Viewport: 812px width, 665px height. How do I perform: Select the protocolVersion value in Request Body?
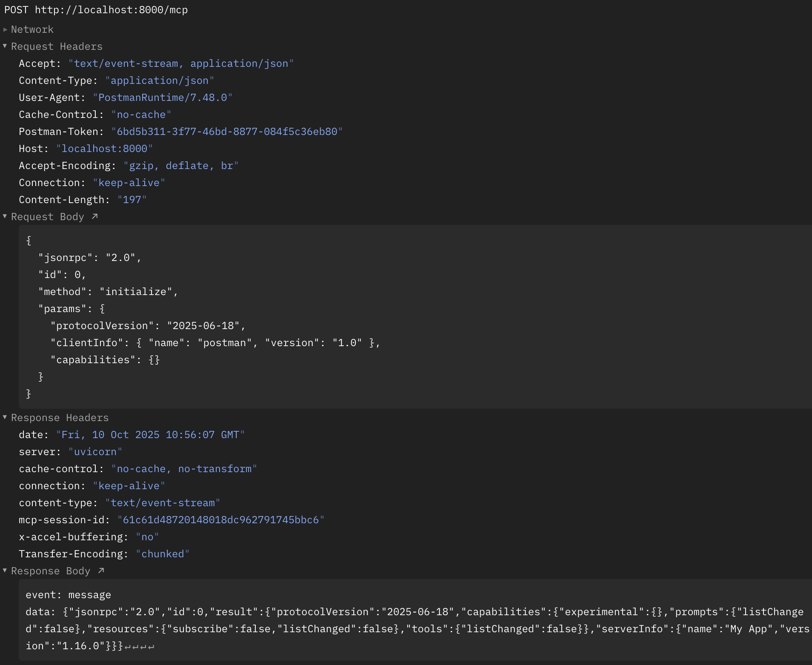[x=205, y=325]
